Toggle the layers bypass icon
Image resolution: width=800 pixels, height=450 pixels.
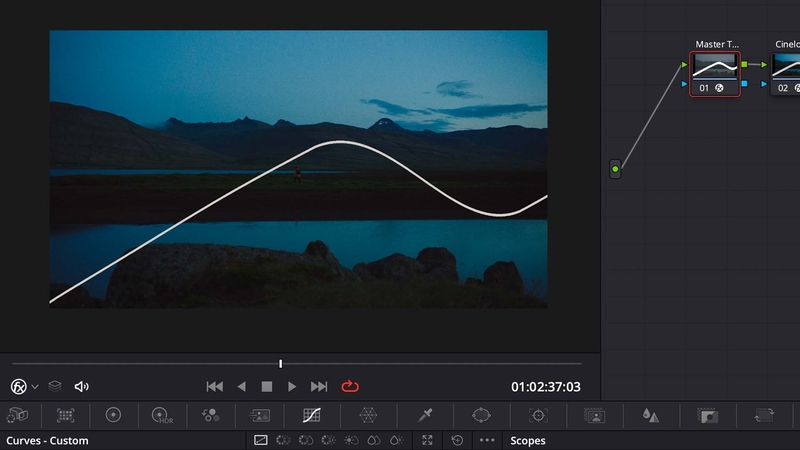click(56, 386)
